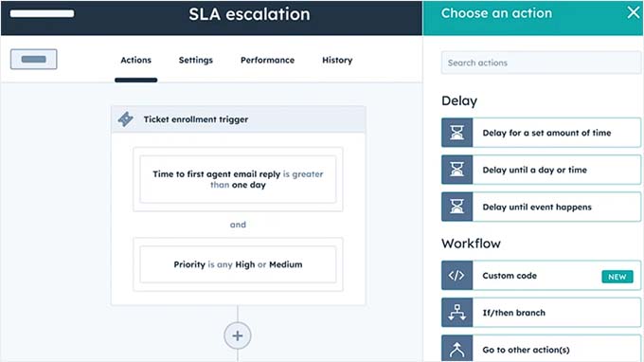The width and height of the screenshot is (644, 362).
Task: Select the Custom code action
Action: [x=542, y=276]
